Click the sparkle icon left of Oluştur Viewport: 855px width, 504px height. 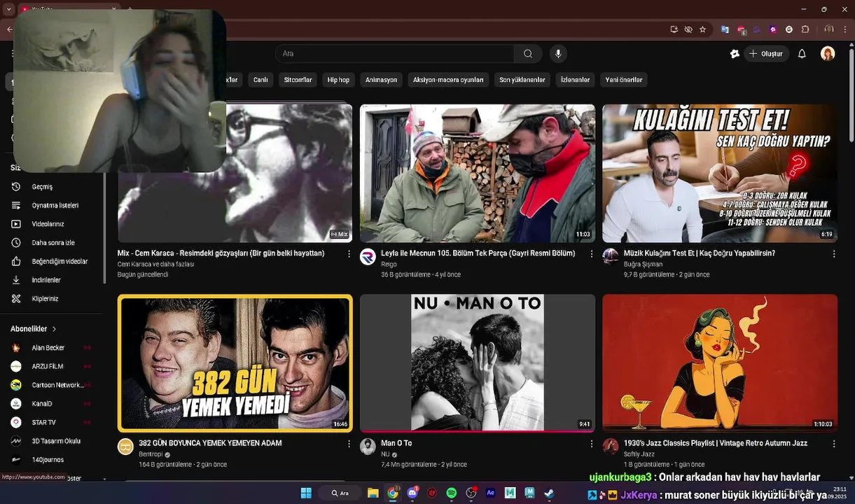coord(735,54)
